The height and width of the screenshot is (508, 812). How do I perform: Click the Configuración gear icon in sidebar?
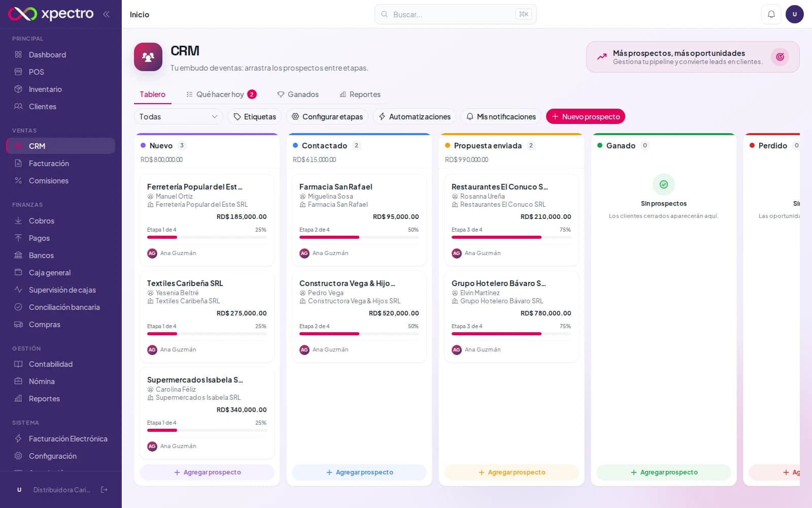(18, 456)
